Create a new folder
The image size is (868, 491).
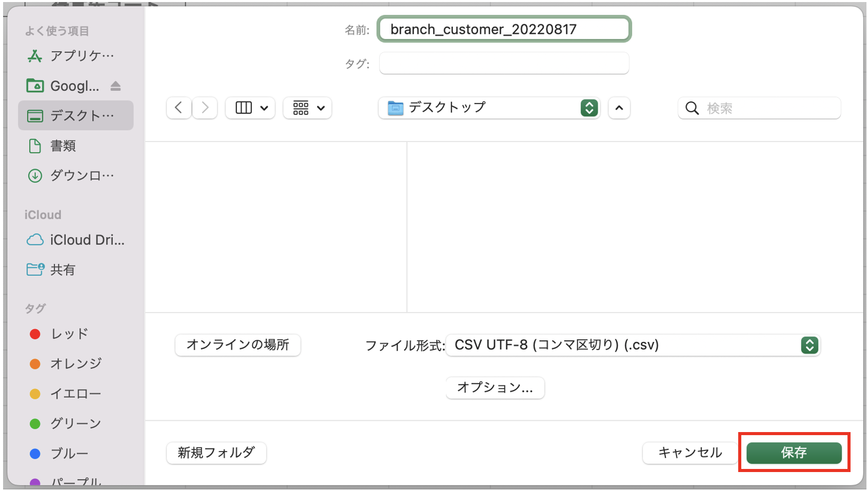(216, 453)
